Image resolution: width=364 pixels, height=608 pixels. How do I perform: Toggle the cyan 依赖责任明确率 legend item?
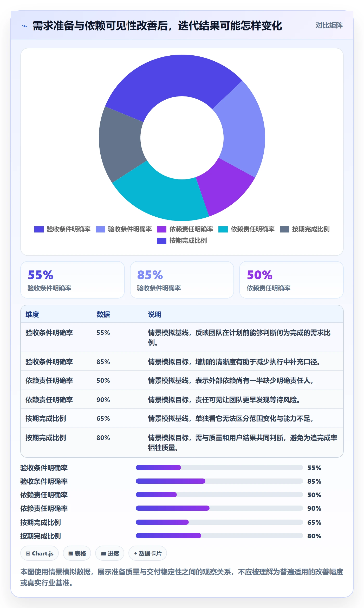point(246,229)
